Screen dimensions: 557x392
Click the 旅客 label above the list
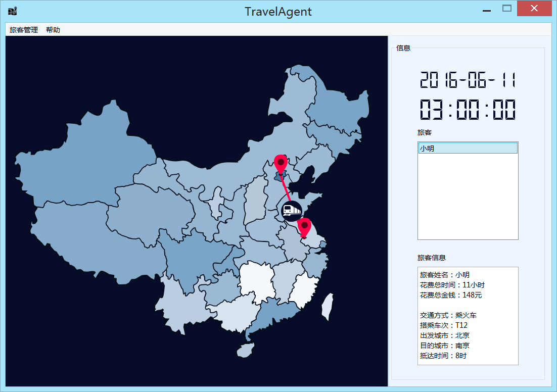pyautogui.click(x=424, y=132)
